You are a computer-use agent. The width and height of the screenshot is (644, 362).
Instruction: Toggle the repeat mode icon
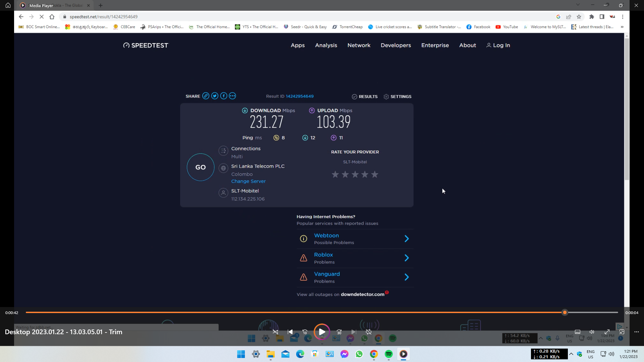pos(369,332)
